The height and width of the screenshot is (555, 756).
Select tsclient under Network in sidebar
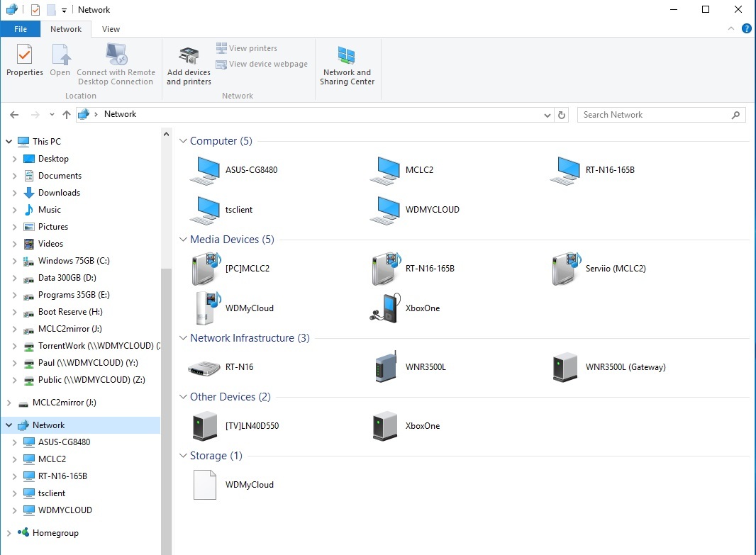[x=52, y=493]
